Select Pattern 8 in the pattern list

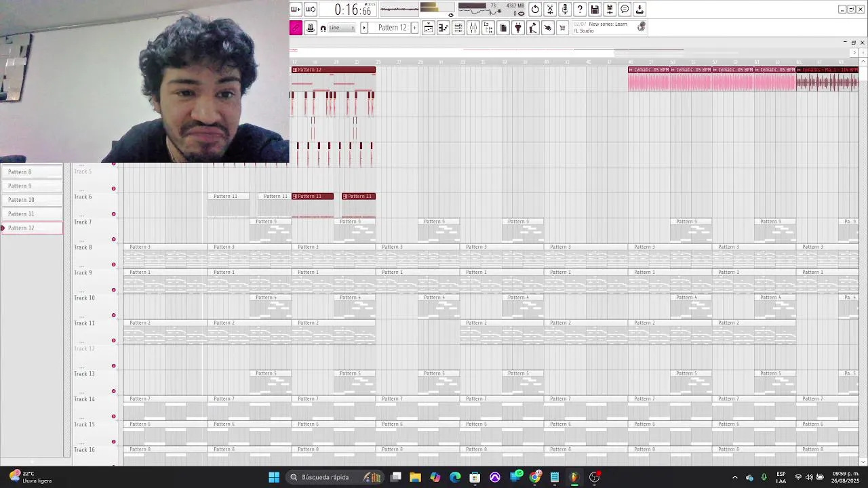[x=33, y=172]
